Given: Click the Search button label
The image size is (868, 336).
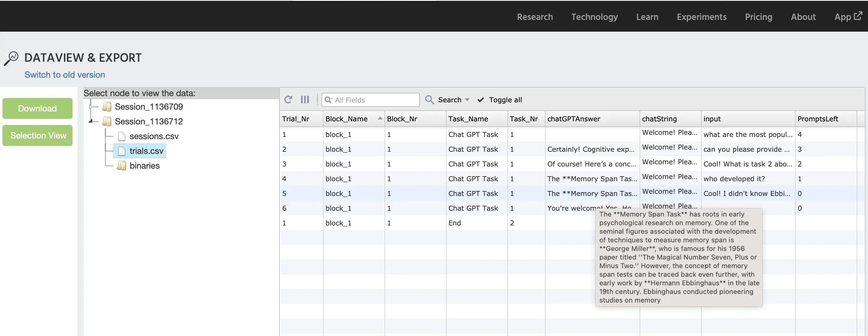Looking at the screenshot, I should (x=449, y=100).
